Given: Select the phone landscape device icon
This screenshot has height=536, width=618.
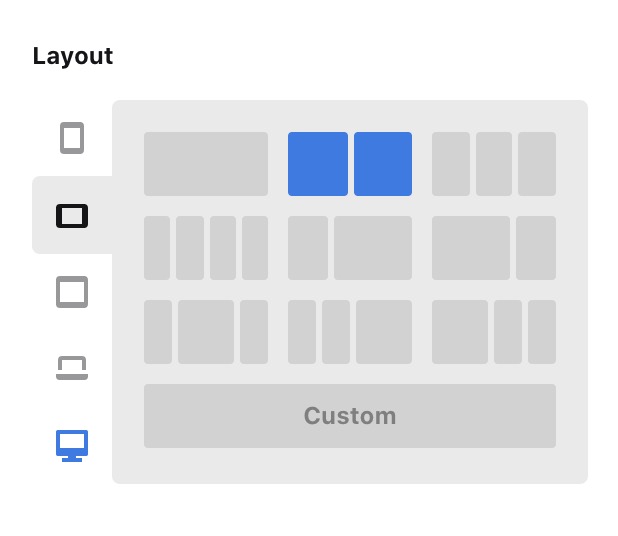Looking at the screenshot, I should (72, 216).
